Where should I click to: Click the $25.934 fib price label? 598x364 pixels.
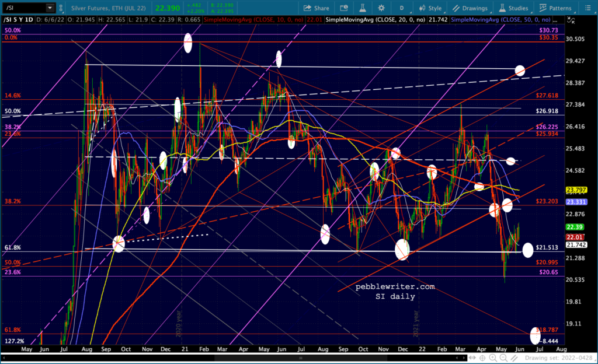547,134
